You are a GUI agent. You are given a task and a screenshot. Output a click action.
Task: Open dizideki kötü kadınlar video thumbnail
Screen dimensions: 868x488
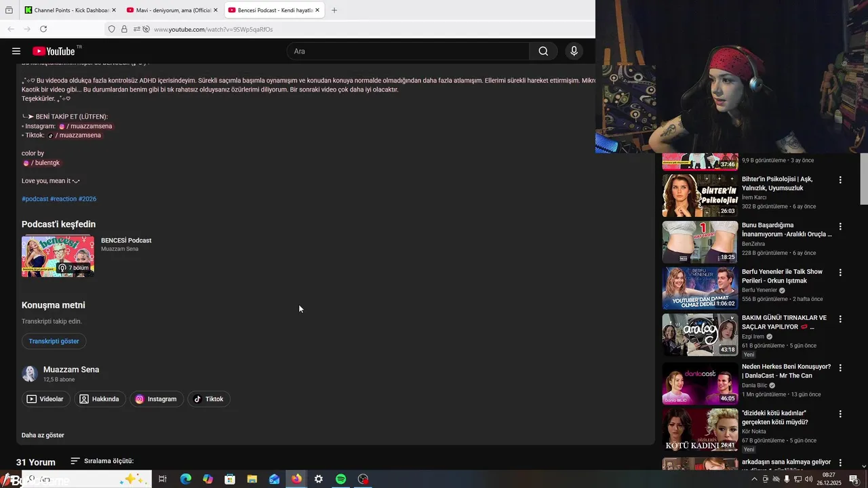[700, 429]
